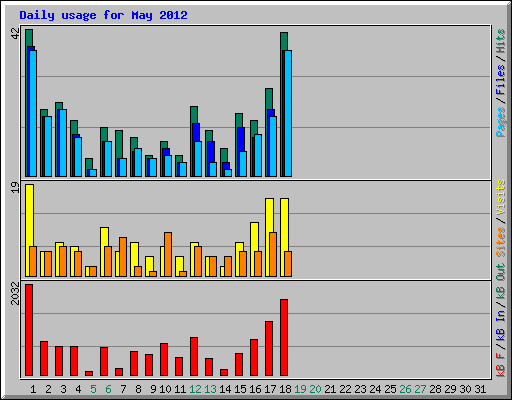The height and width of the screenshot is (400, 512).
Task: Select green weekend day "13" label
Action: pyautogui.click(x=210, y=389)
